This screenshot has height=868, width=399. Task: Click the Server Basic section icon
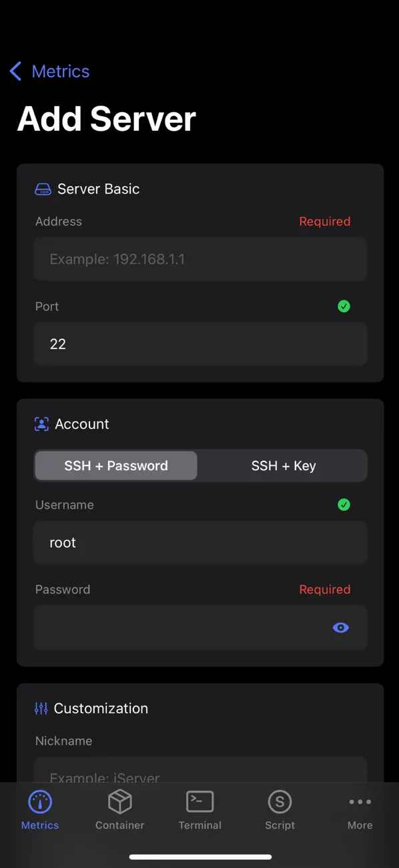(x=43, y=189)
